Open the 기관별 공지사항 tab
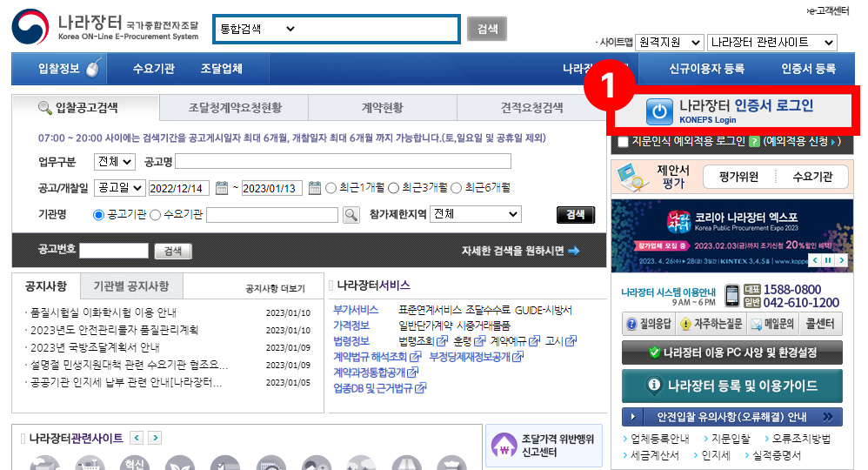 pos(130,286)
